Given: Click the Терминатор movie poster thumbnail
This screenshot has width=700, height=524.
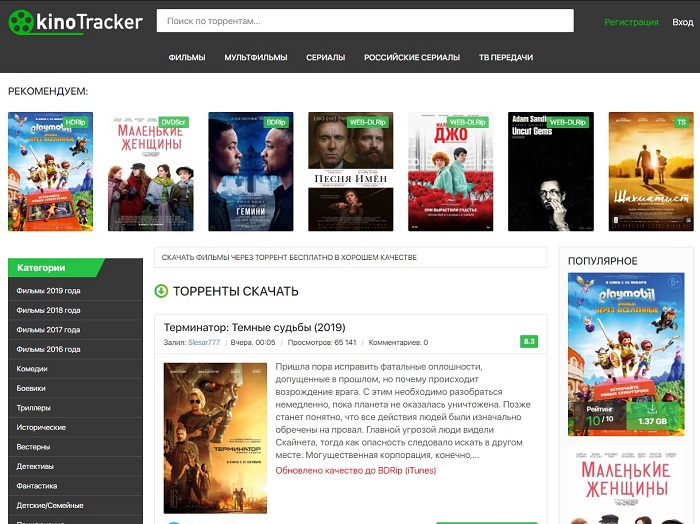Looking at the screenshot, I should pyautogui.click(x=215, y=438).
